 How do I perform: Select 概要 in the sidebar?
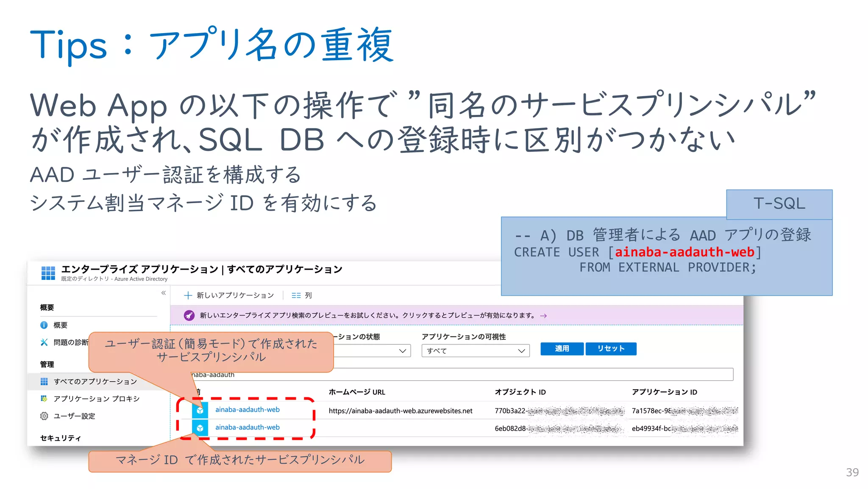click(x=60, y=325)
